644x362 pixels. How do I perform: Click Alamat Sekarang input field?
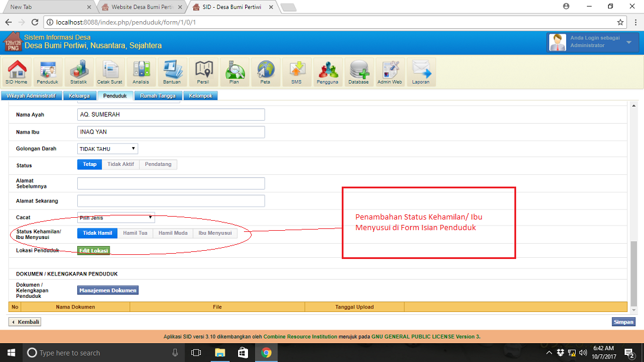[x=171, y=201]
